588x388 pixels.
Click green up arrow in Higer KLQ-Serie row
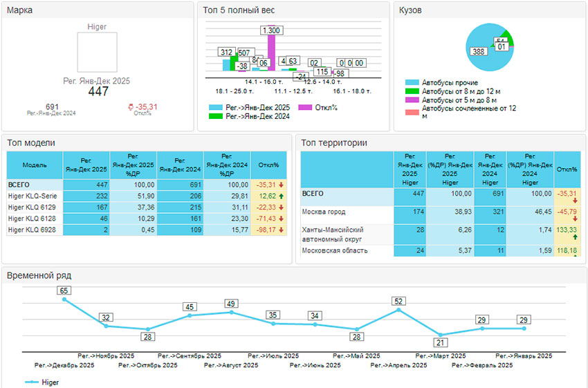(x=282, y=196)
